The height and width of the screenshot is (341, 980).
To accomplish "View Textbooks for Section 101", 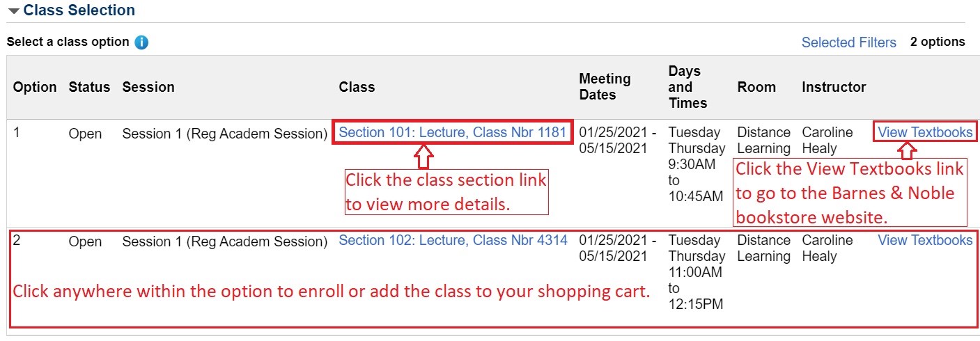I will 924,132.
